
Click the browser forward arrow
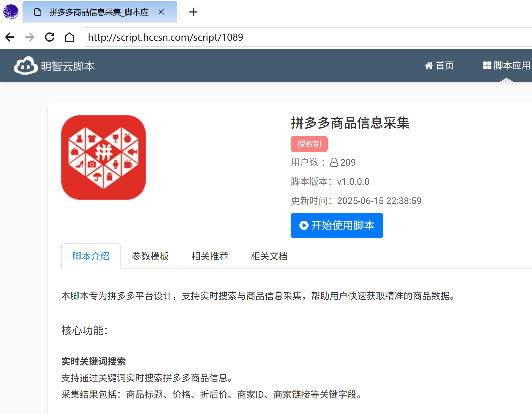pyautogui.click(x=30, y=37)
